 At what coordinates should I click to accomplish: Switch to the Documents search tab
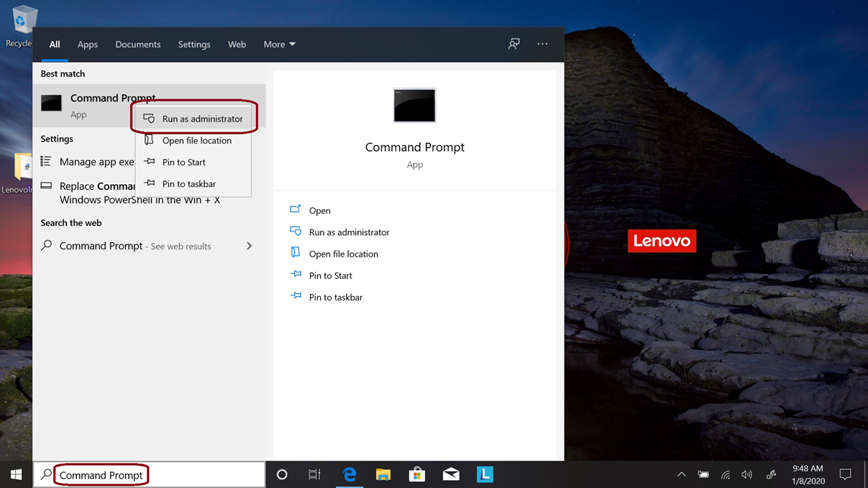(x=138, y=45)
